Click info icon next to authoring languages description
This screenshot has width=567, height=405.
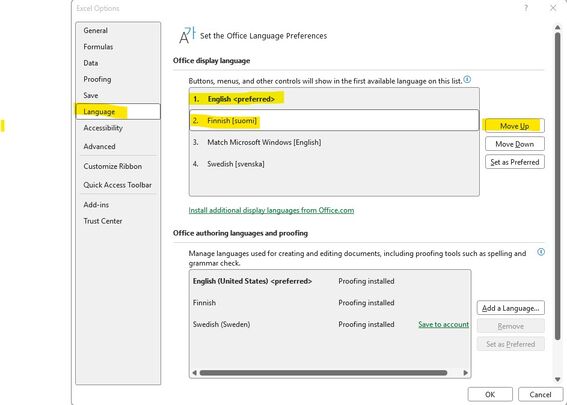[x=541, y=252]
